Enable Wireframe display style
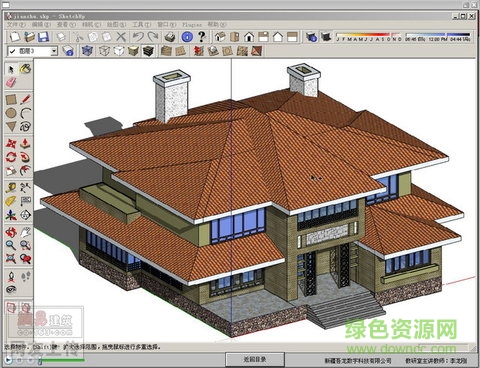 [x=104, y=51]
